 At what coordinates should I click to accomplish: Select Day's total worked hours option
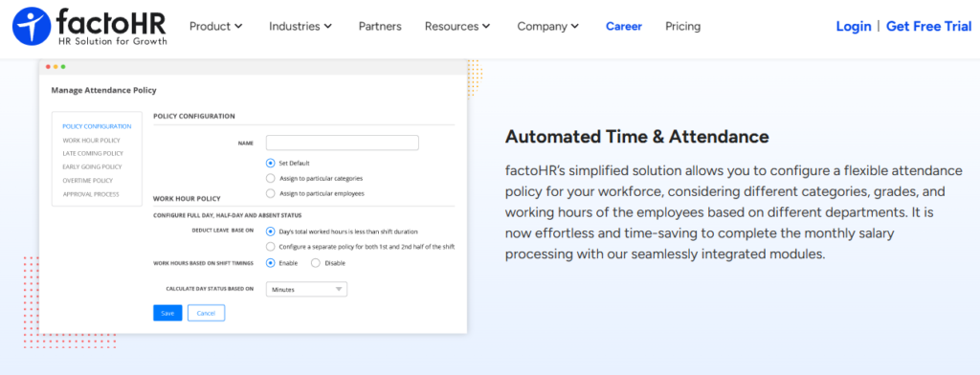(x=271, y=232)
